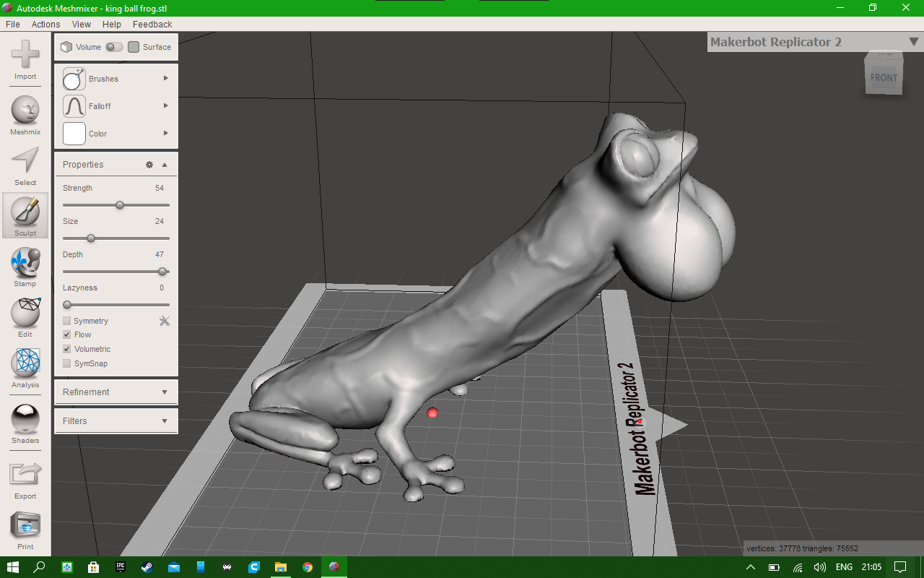The image size is (924, 578).
Task: Click the Surface brush icon
Action: (134, 47)
